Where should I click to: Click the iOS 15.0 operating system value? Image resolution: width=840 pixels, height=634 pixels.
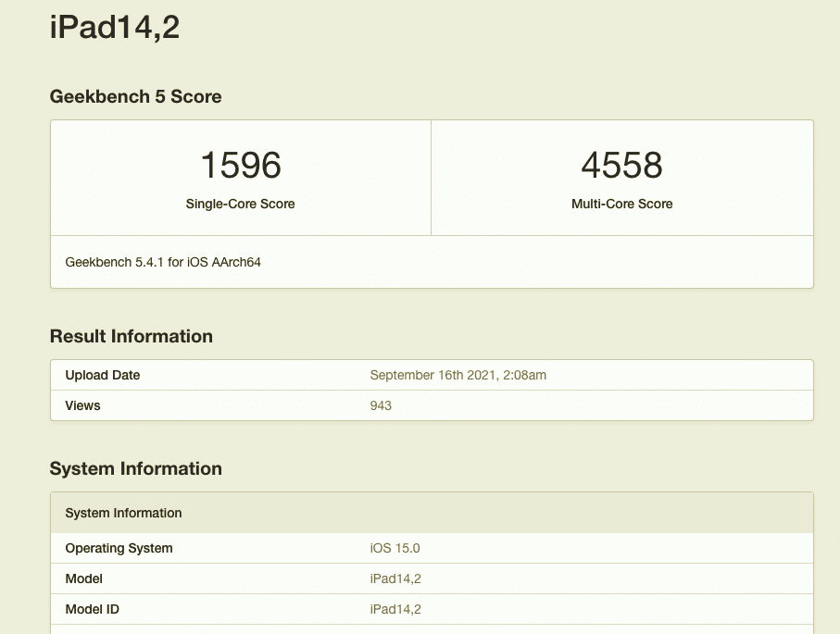[x=395, y=548]
